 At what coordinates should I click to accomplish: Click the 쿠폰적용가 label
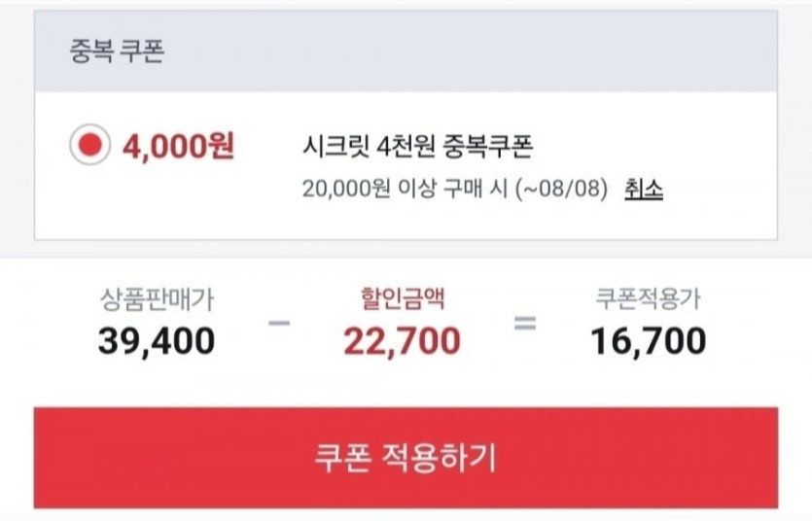[648, 298]
